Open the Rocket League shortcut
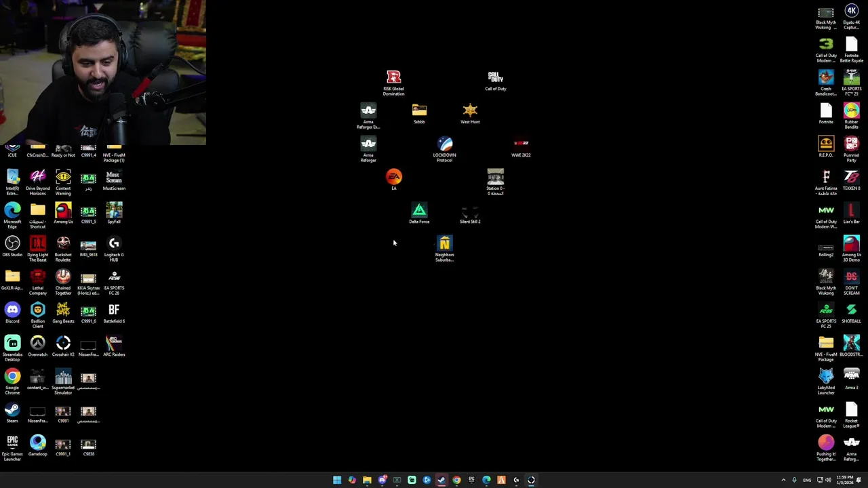Screen dimensions: 868x488 [x=851, y=415]
